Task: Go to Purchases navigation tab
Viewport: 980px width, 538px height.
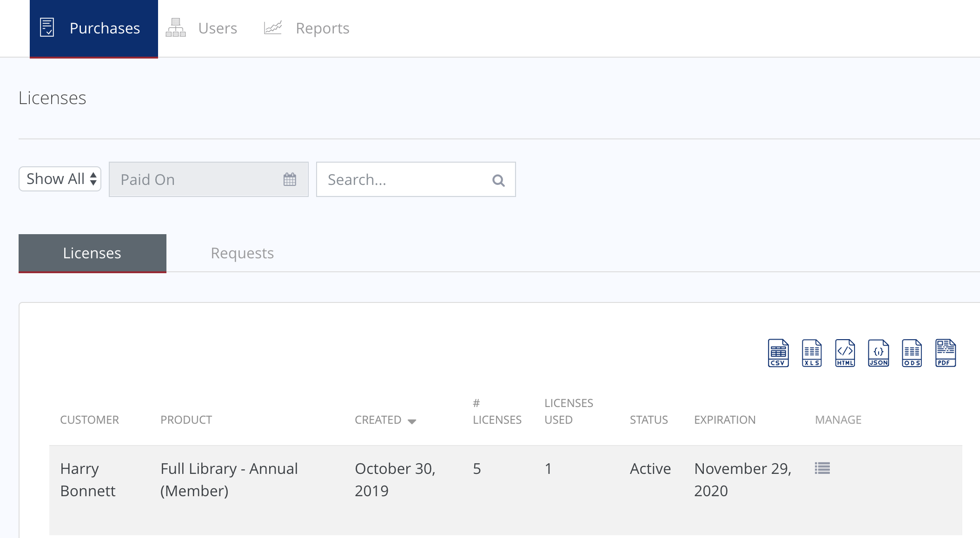Action: pyautogui.click(x=93, y=28)
